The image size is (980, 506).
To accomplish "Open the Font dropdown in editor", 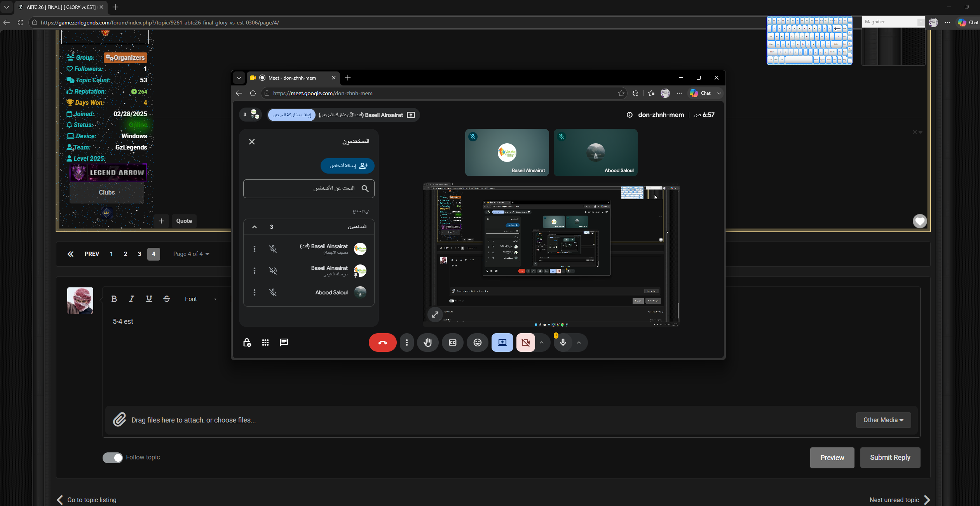I will point(201,299).
